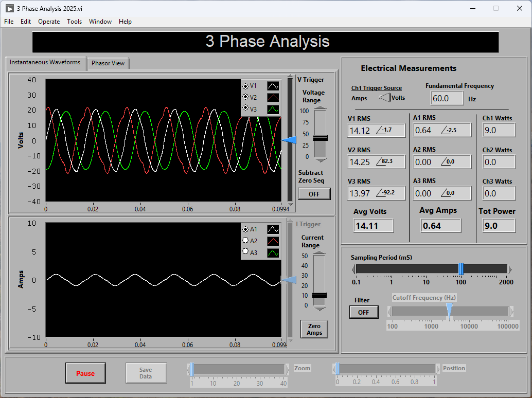Click the LabVIEW run arrow title icon
Image resolution: width=532 pixels, height=398 pixels.
click(x=9, y=8)
